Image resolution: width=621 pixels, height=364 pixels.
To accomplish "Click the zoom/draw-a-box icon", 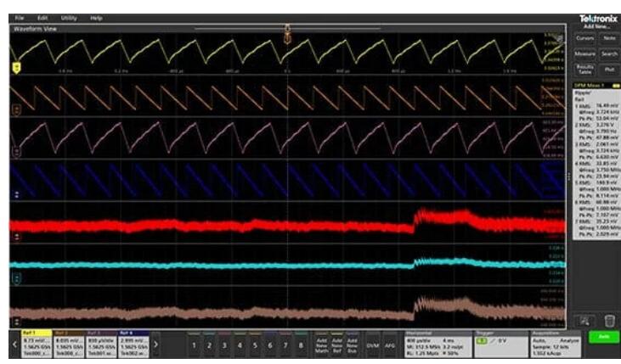I will (x=585, y=320).
